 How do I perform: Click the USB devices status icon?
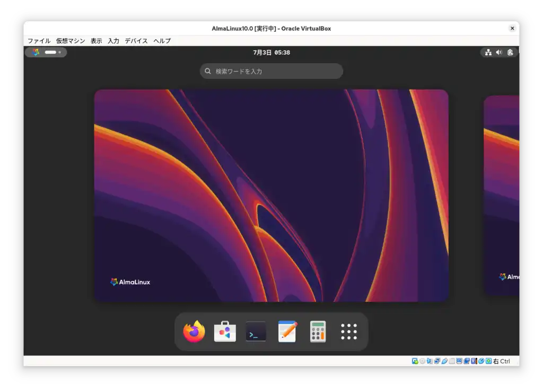point(444,361)
